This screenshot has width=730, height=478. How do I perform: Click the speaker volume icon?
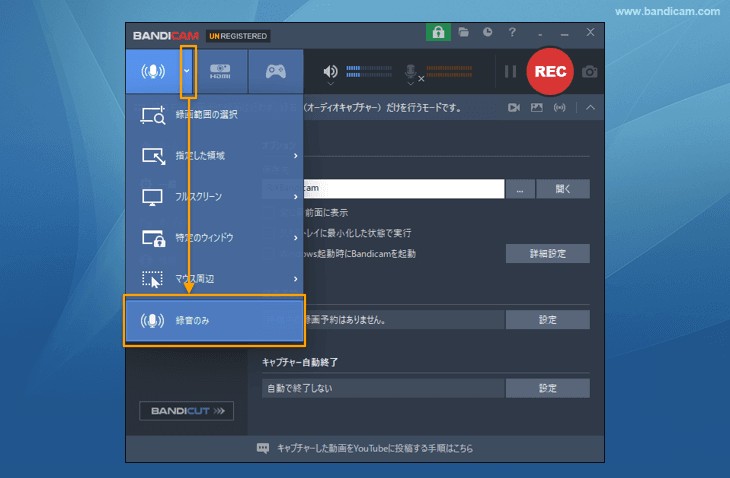pos(330,71)
